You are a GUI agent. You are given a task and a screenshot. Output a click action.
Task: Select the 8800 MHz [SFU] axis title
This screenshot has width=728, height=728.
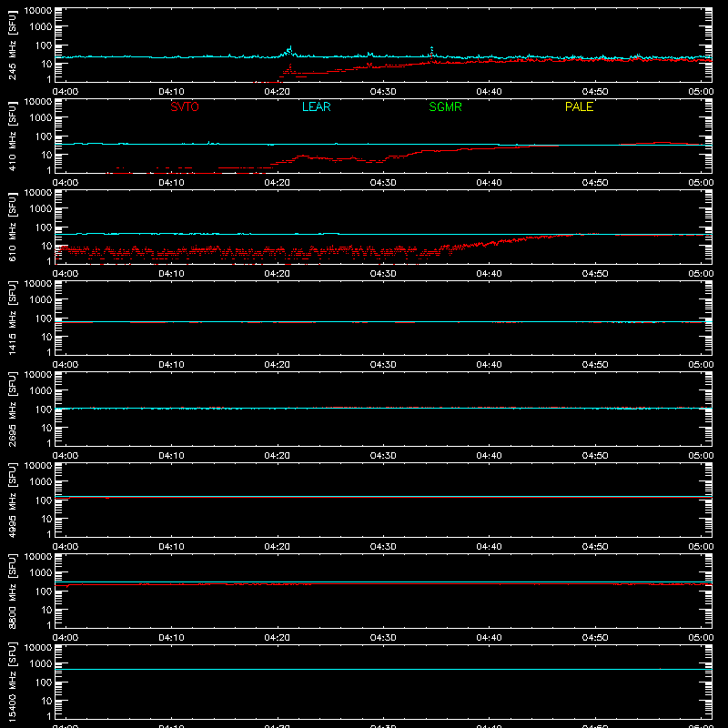12,591
